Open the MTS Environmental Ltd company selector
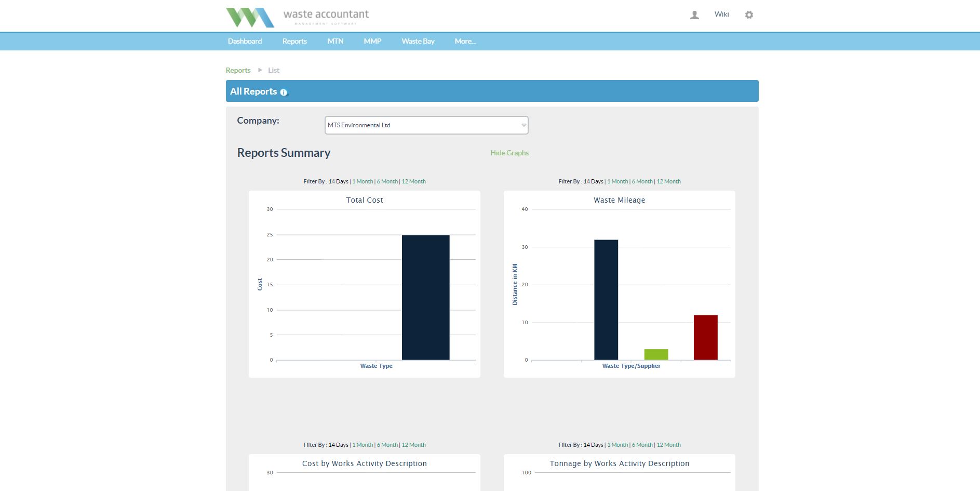Screen dimensions: 980x491 click(x=426, y=125)
